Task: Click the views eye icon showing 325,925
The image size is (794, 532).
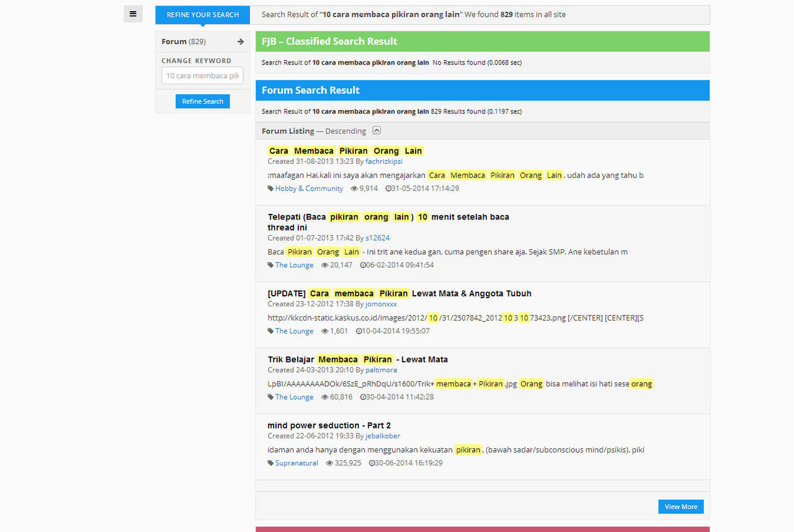Action: (x=329, y=463)
